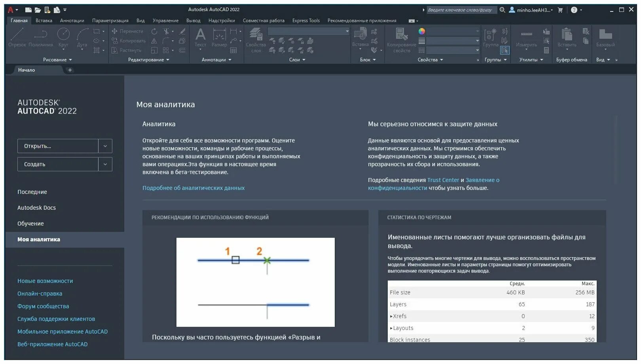Screen dimensions: 641x364
Task: Click the Trim scissors icon
Action: pos(166,31)
